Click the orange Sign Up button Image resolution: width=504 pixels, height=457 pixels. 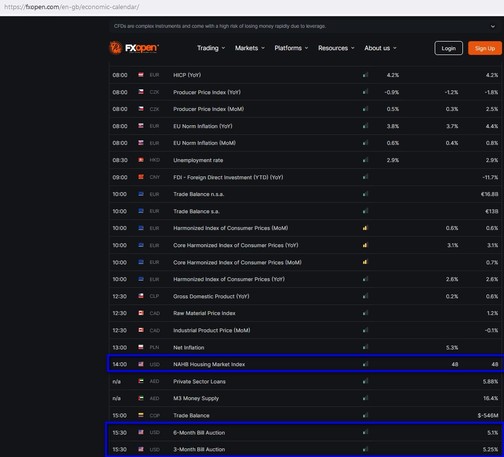(x=485, y=48)
